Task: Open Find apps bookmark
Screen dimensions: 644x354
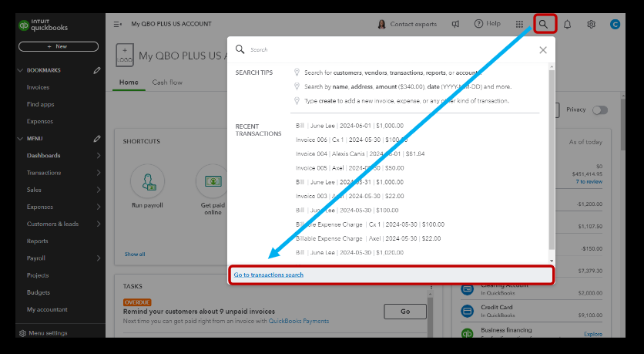Action: pos(40,104)
